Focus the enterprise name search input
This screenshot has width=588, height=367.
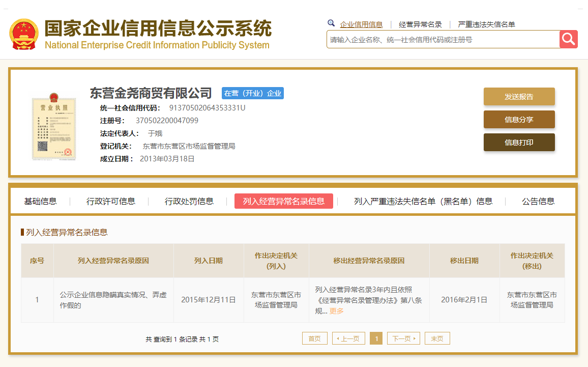443,39
